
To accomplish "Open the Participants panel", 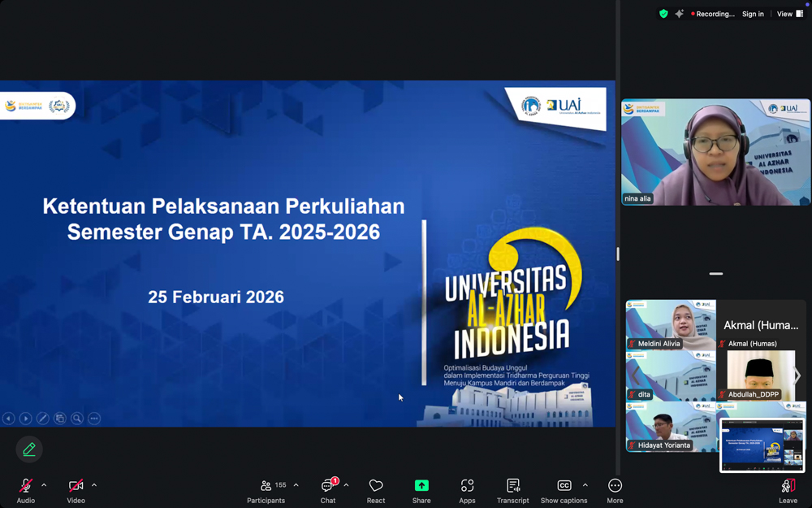I will 266,486.
